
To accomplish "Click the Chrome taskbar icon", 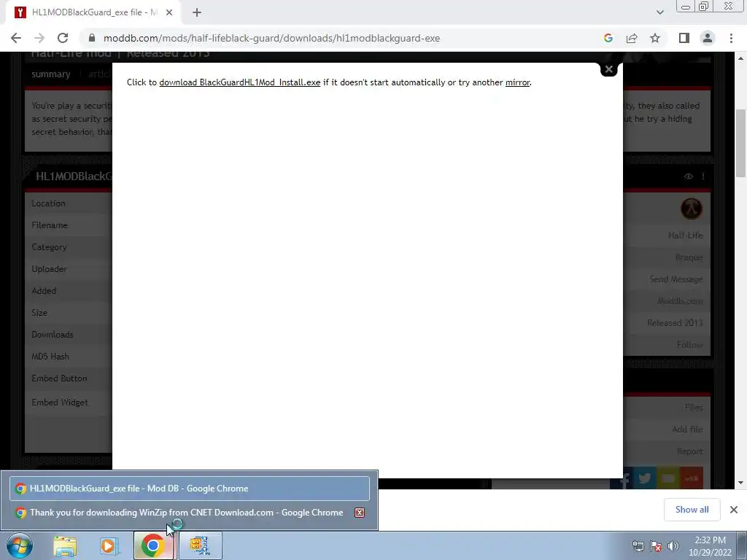I will pyautogui.click(x=153, y=545).
